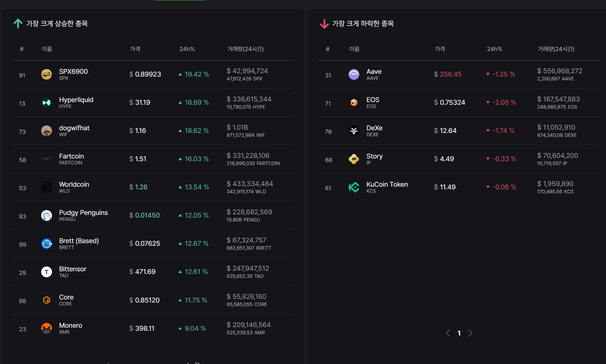Click the EOS coin icon
606x364 pixels.
354,103
